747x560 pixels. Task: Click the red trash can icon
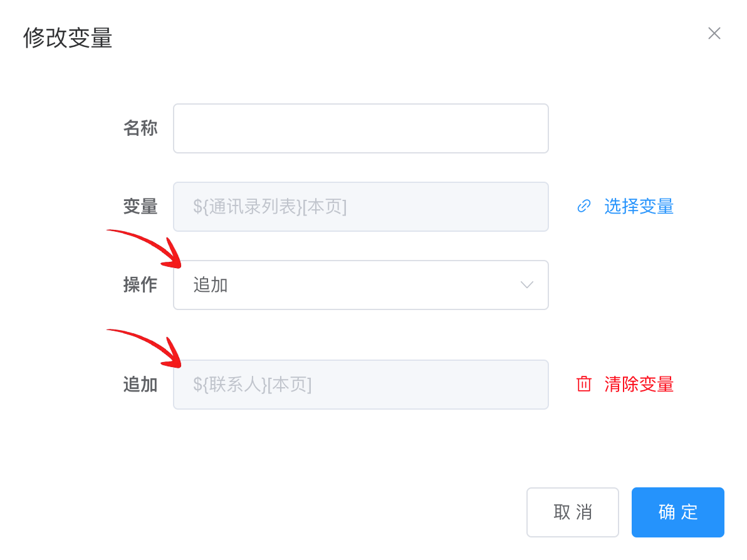tap(583, 384)
